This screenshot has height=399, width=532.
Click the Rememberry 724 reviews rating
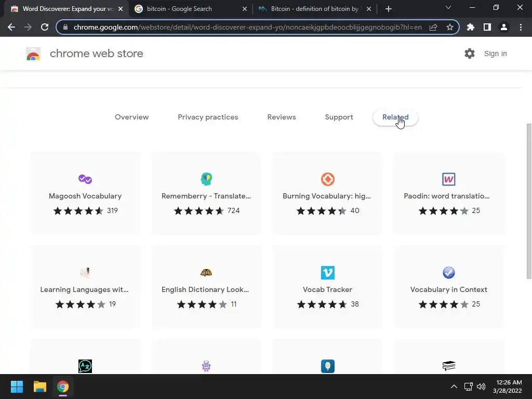[207, 211]
